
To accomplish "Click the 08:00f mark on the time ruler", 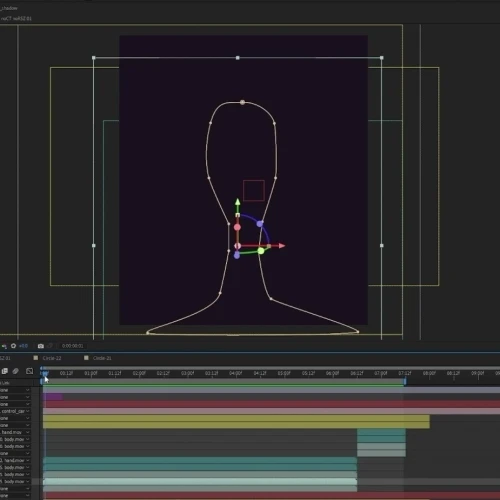I will pyautogui.click(x=429, y=373).
